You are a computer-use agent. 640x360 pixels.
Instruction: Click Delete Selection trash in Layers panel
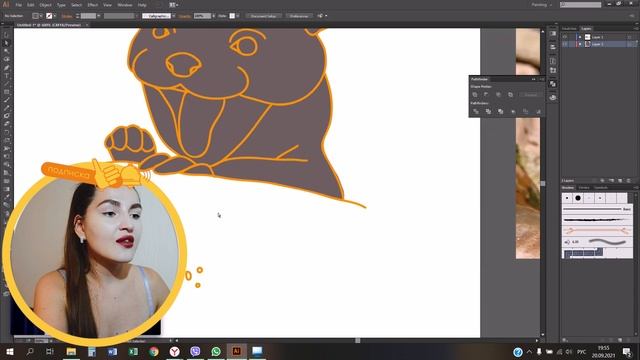pos(629,180)
